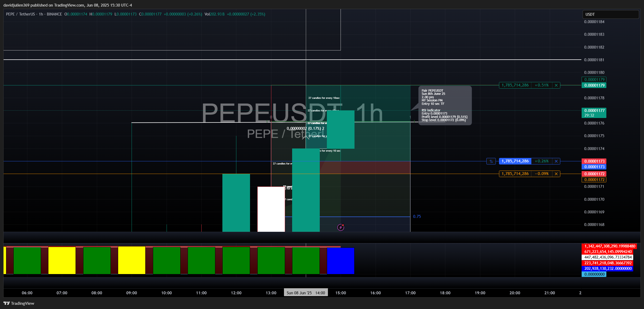Click the 15:00 time axis label
Screen dimensions: 644x309
pos(341,293)
